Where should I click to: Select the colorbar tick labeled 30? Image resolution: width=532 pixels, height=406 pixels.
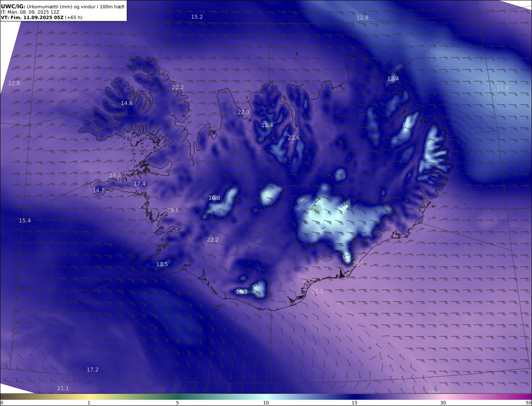point(443,403)
